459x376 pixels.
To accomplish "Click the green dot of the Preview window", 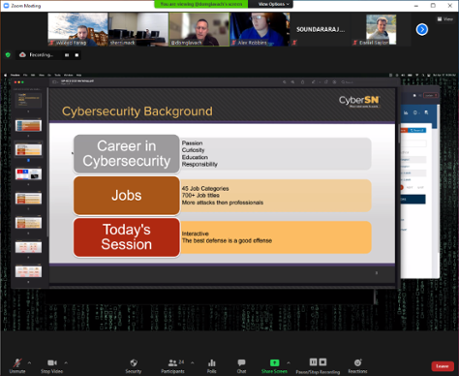I will pos(22,82).
